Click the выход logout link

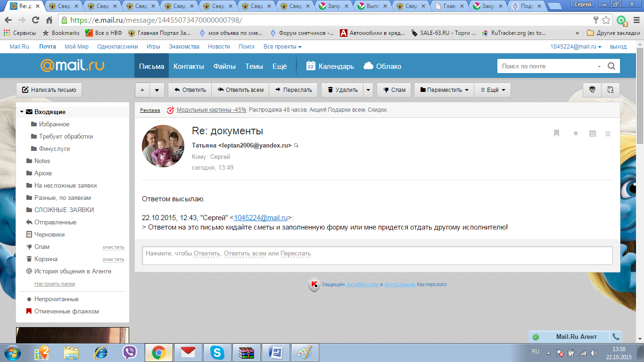[x=618, y=47]
